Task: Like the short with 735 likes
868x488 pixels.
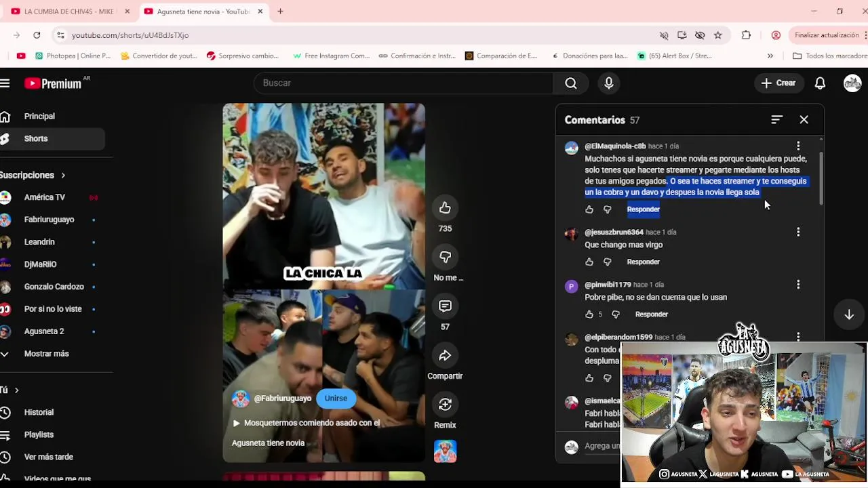Action: click(445, 208)
